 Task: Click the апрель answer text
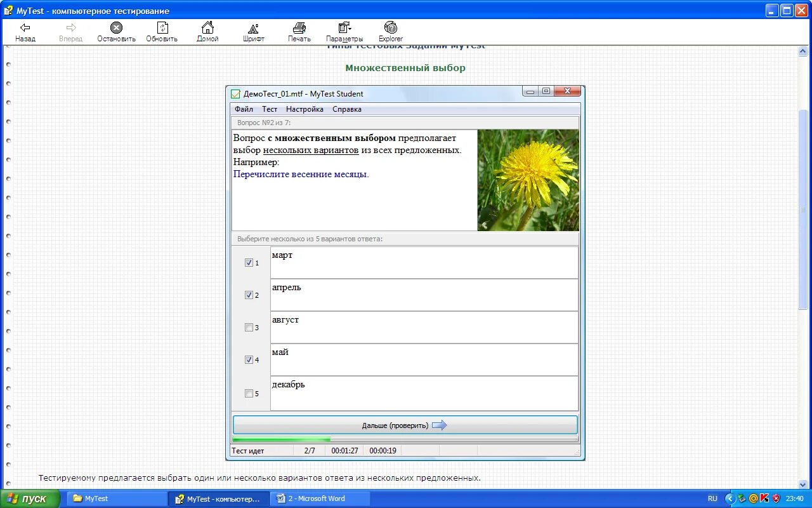[x=287, y=288]
